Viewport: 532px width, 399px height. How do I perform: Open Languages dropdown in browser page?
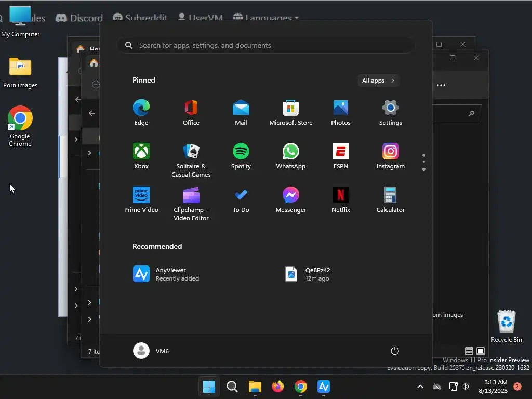point(266,18)
